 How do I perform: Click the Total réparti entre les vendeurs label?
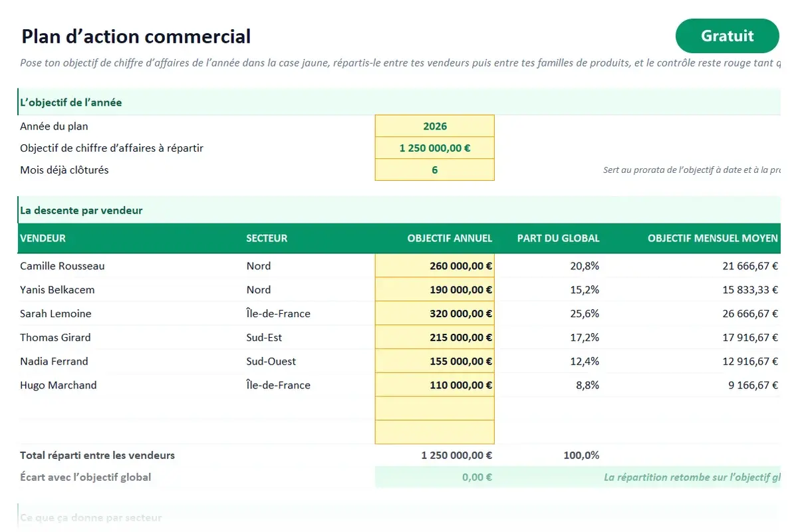coord(97,456)
